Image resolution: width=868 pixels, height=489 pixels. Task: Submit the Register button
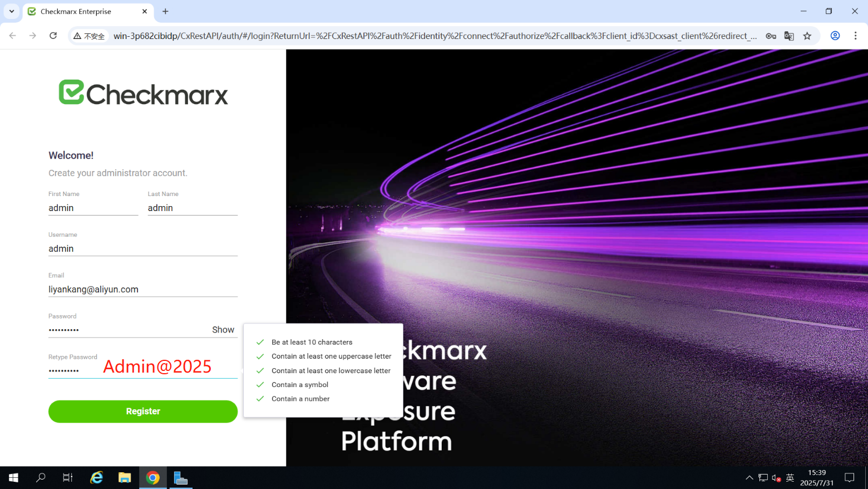(x=143, y=411)
